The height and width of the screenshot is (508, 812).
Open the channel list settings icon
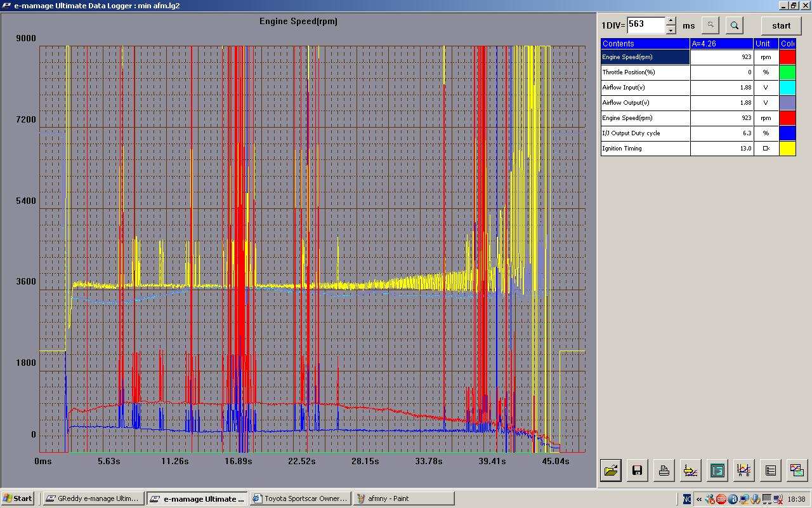[x=770, y=471]
